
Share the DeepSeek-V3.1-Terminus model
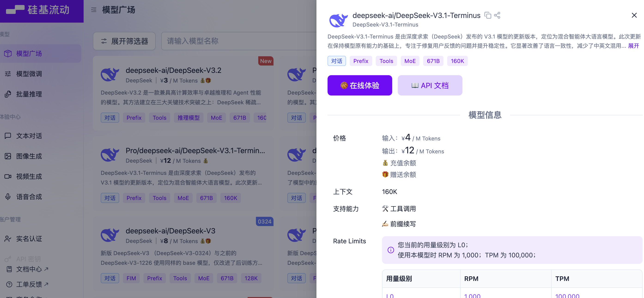(497, 15)
